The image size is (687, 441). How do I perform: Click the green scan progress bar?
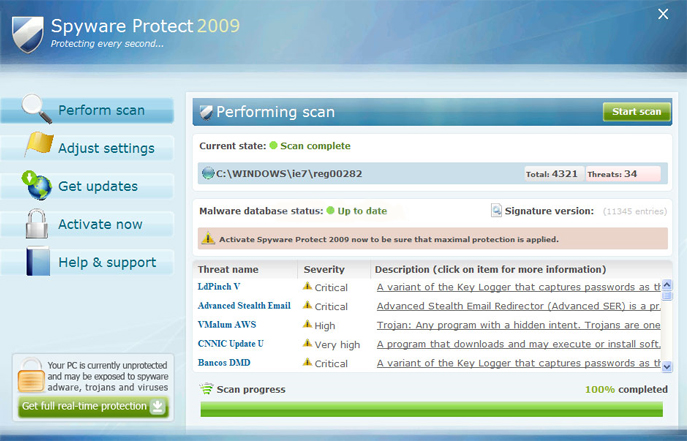[x=432, y=409]
